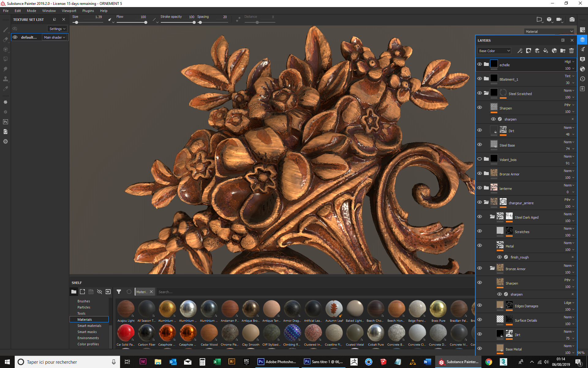The height and width of the screenshot is (368, 588).
Task: Open the Settings dropdown in Texture Set List
Action: pos(57,29)
